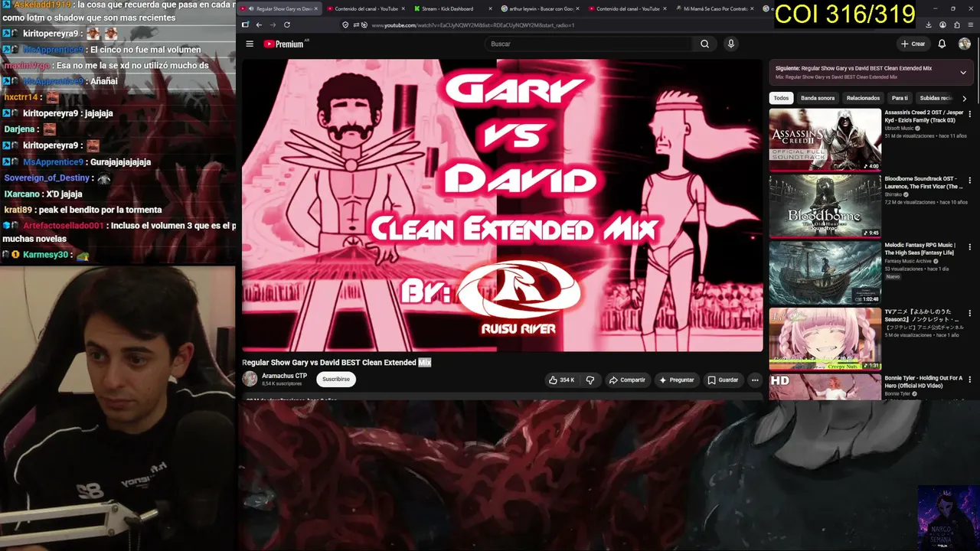This screenshot has height=551, width=980.
Task: Open Fantasy Music Archive channel name
Action: click(x=908, y=261)
